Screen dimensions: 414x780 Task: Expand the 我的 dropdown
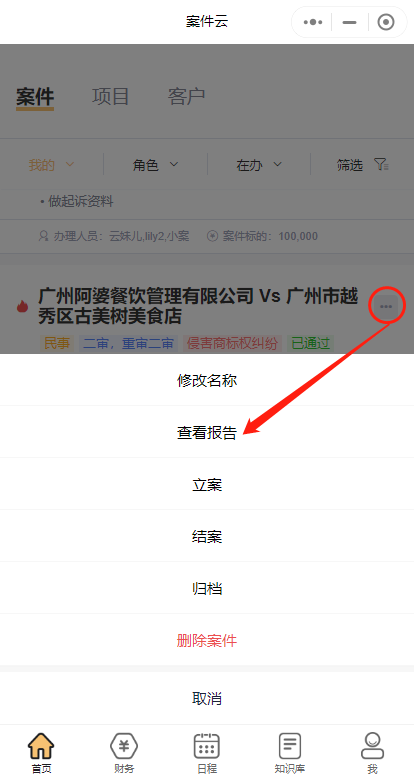pos(52,165)
